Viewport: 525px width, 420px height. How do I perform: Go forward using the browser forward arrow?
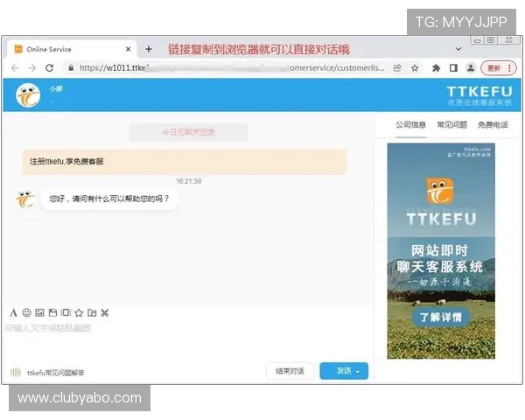pyautogui.click(x=32, y=68)
